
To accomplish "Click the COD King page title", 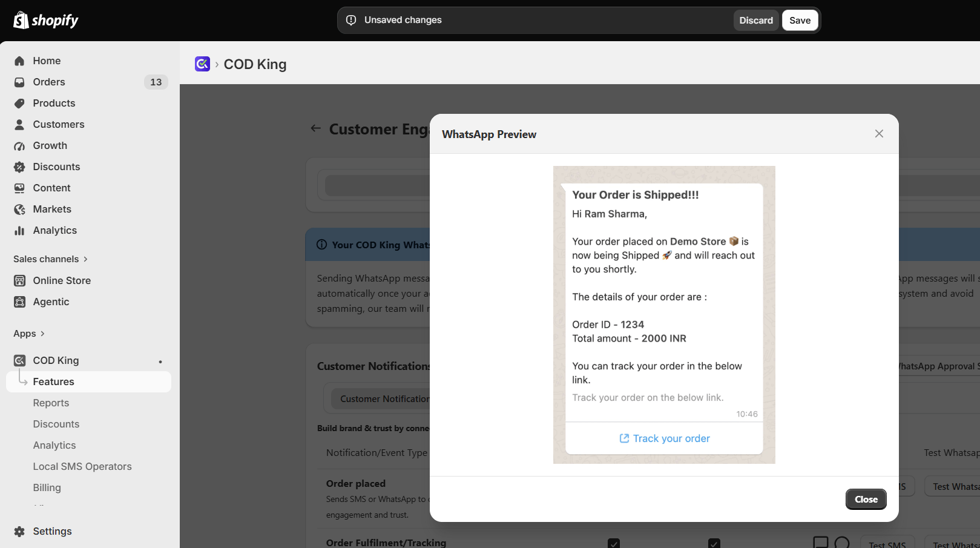I will coord(255,64).
